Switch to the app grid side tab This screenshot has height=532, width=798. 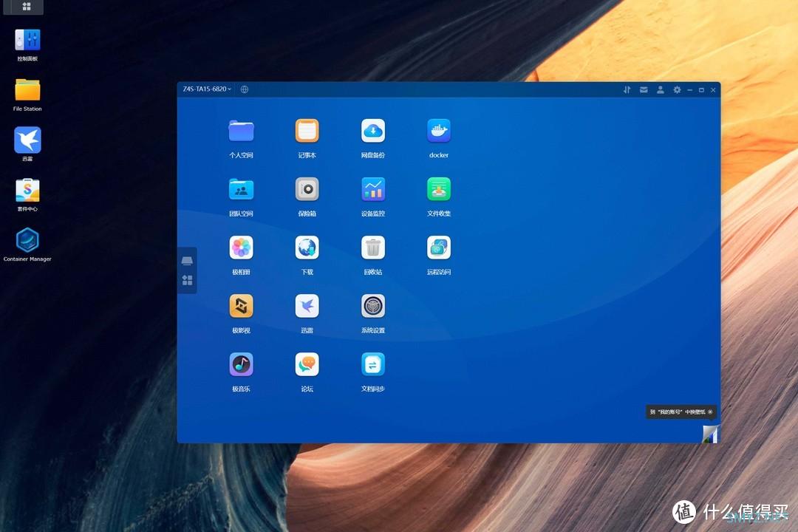coord(187,280)
